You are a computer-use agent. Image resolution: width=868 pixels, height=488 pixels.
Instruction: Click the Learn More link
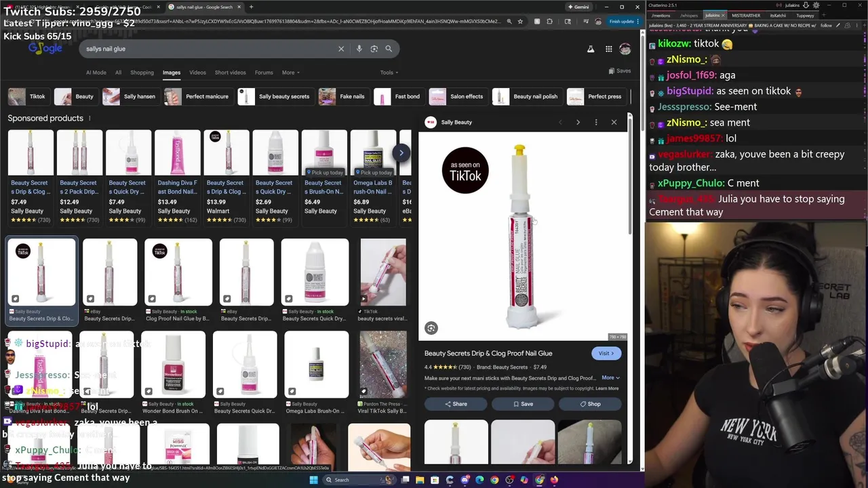[607, 388]
